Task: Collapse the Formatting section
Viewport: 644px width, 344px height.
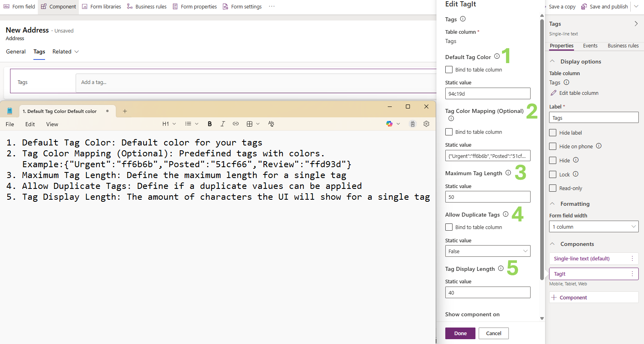Action: (x=552, y=203)
